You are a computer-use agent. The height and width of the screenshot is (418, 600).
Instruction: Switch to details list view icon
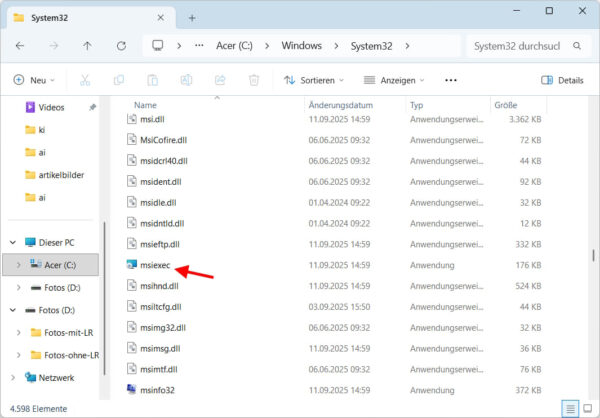click(x=570, y=409)
